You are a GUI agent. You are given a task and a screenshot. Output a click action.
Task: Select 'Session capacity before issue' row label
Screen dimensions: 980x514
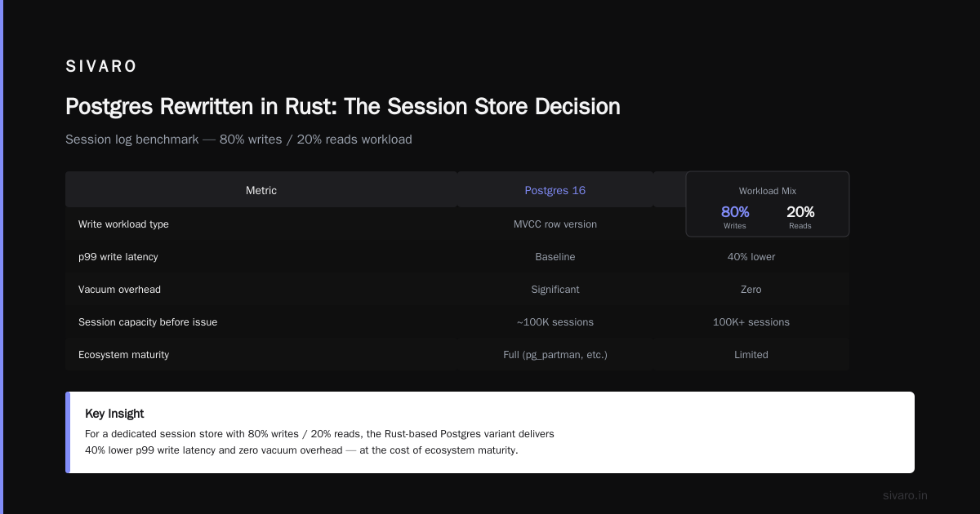[148, 321]
